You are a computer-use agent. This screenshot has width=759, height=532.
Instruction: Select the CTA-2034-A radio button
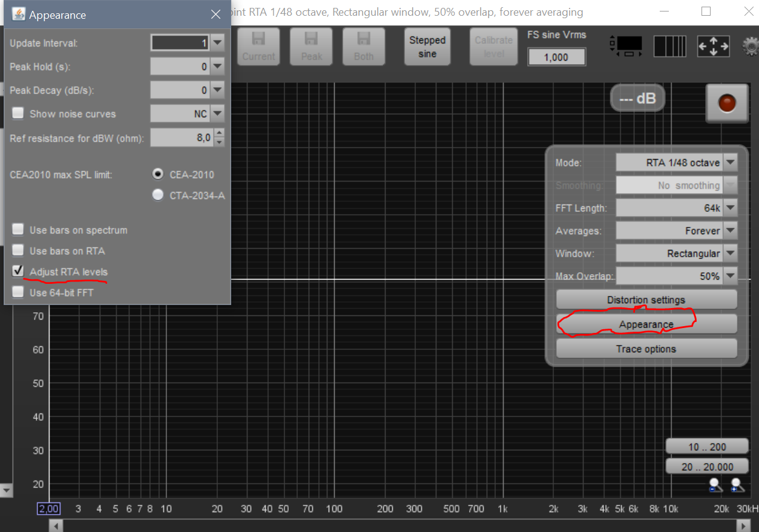(158, 195)
